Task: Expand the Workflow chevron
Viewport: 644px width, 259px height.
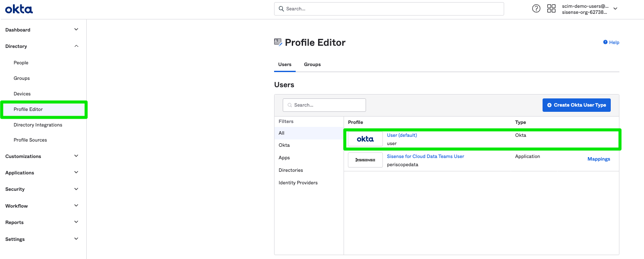Action: 76,205
